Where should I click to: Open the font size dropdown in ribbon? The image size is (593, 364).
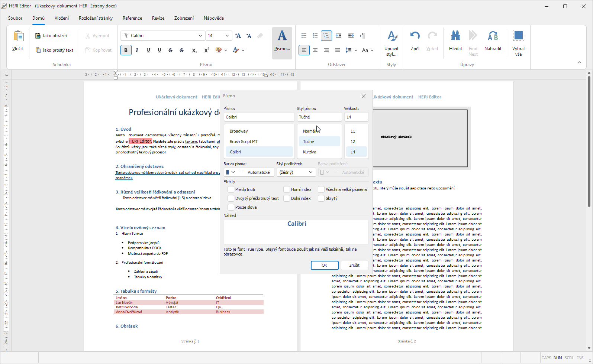[227, 36]
